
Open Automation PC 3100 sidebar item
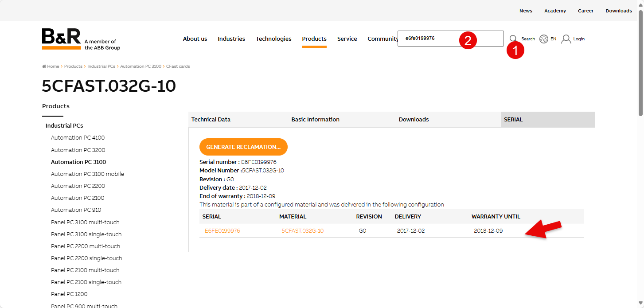[78, 162]
